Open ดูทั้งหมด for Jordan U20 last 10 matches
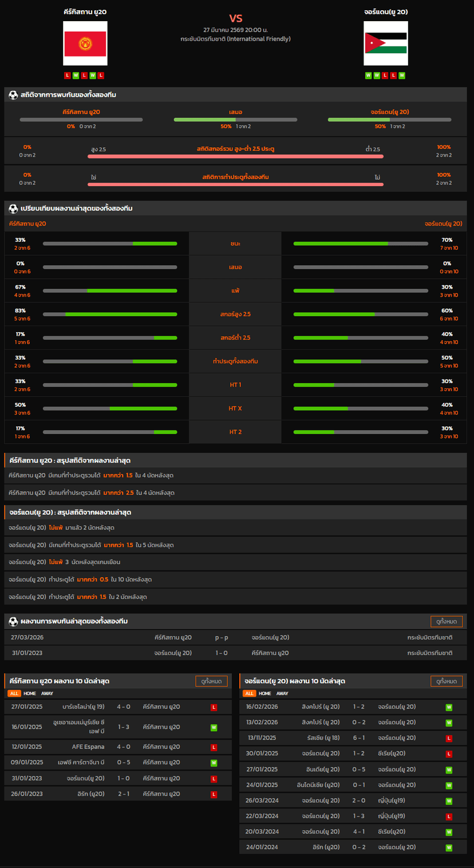 click(x=446, y=681)
